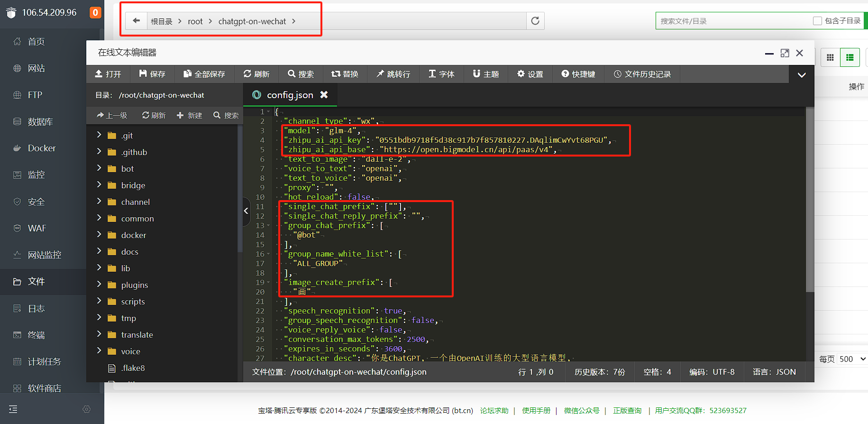Toggle the 包含子目录 checkbox

pyautogui.click(x=817, y=21)
